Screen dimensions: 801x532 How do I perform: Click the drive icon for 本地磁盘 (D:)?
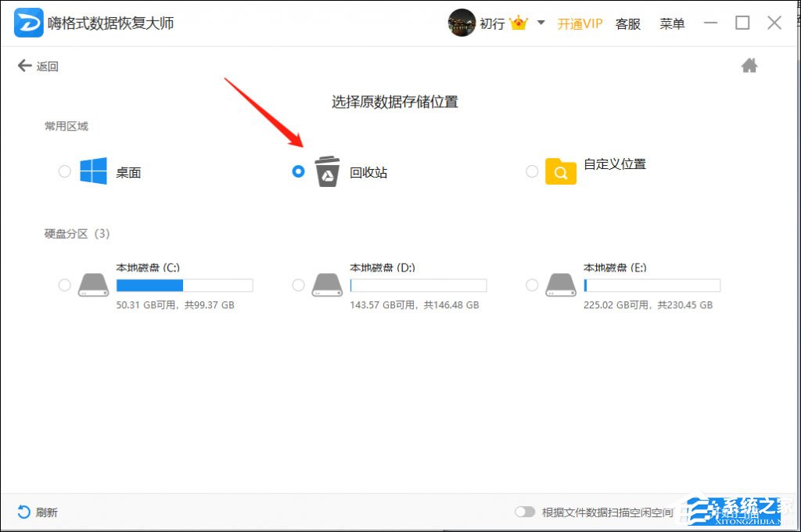[x=327, y=285]
